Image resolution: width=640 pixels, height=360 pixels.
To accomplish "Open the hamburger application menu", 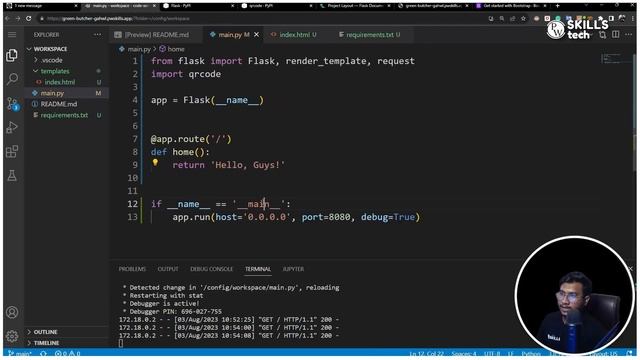I will tap(12, 35).
